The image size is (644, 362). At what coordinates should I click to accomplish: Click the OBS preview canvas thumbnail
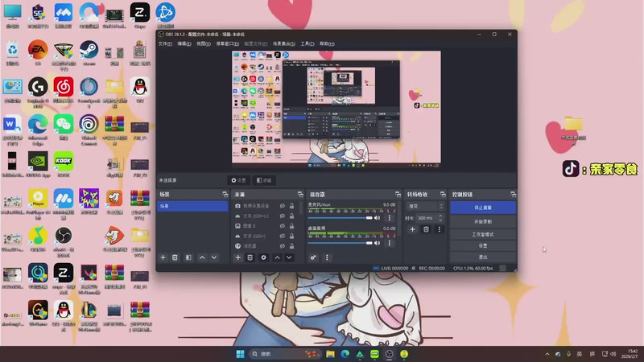point(336,108)
